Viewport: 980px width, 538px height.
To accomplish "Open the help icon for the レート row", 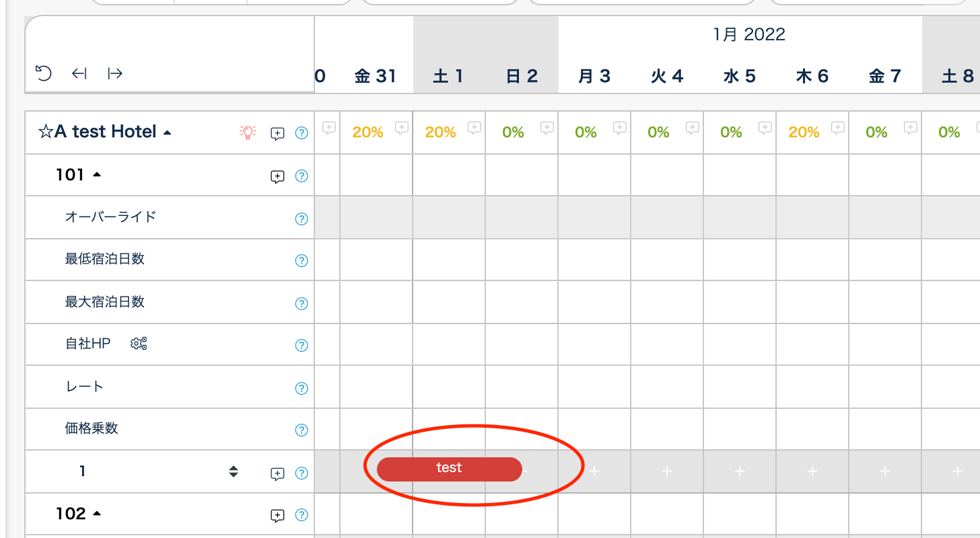I will point(302,388).
